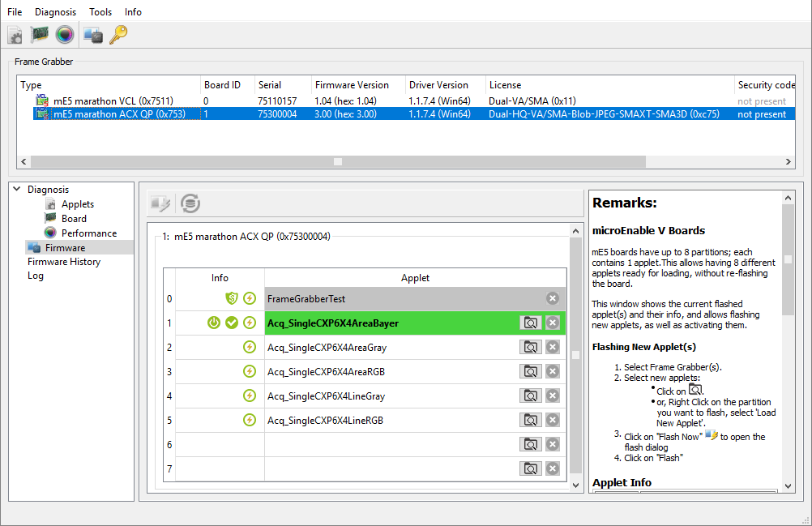The image size is (812, 526).
Task: Open Log in the sidebar
Action: 35,276
